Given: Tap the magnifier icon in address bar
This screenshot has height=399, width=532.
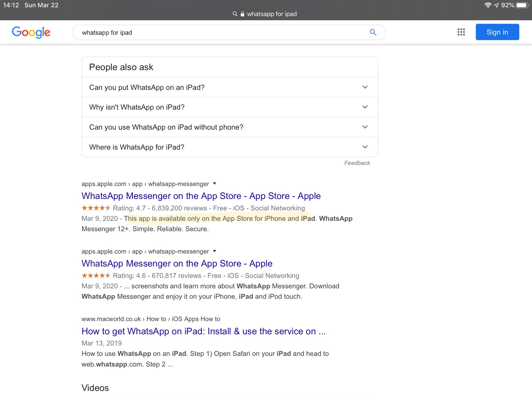Looking at the screenshot, I should (x=235, y=14).
